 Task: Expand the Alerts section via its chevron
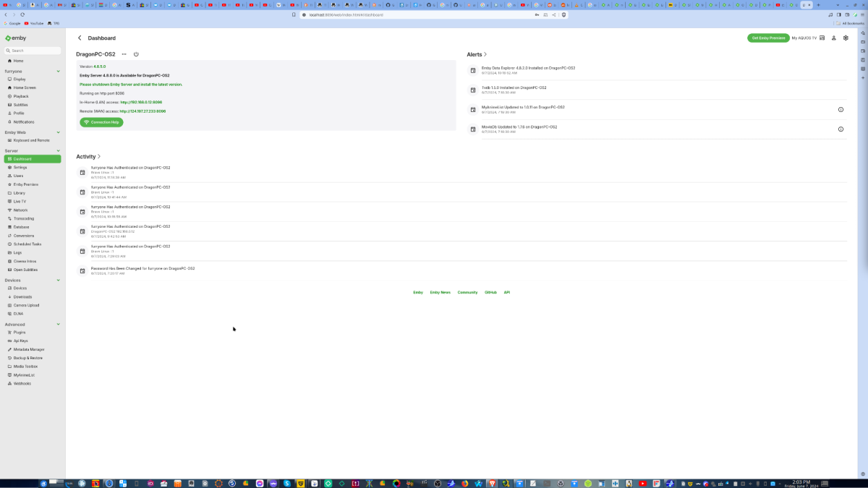click(486, 53)
